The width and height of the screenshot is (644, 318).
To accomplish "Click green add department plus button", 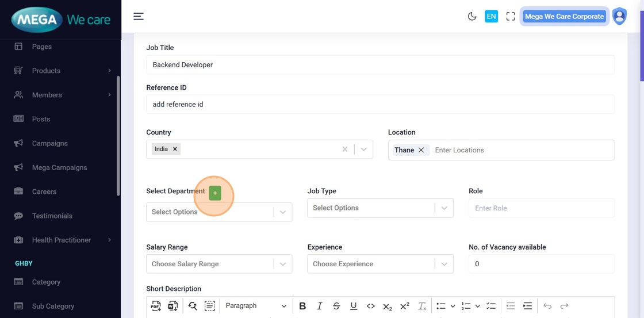I will pos(214,193).
